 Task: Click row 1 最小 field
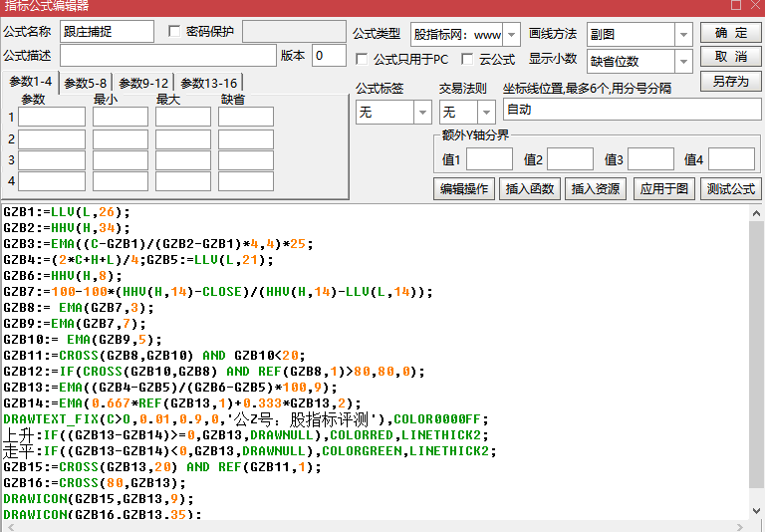click(121, 118)
